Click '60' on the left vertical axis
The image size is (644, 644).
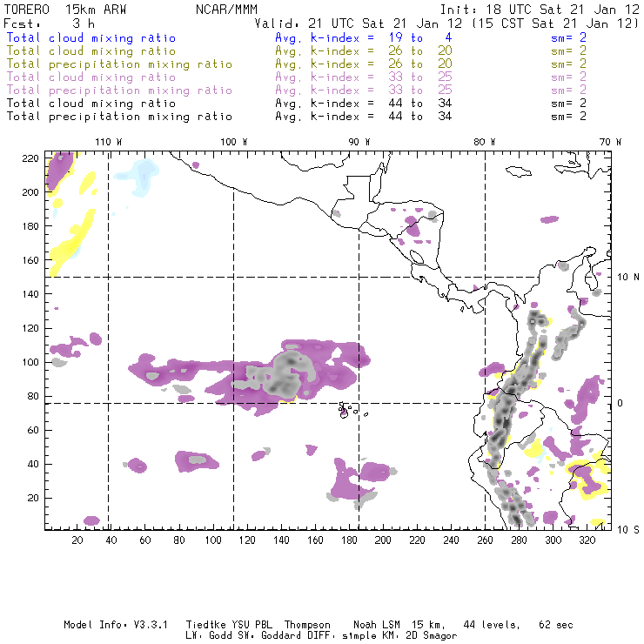[33, 430]
